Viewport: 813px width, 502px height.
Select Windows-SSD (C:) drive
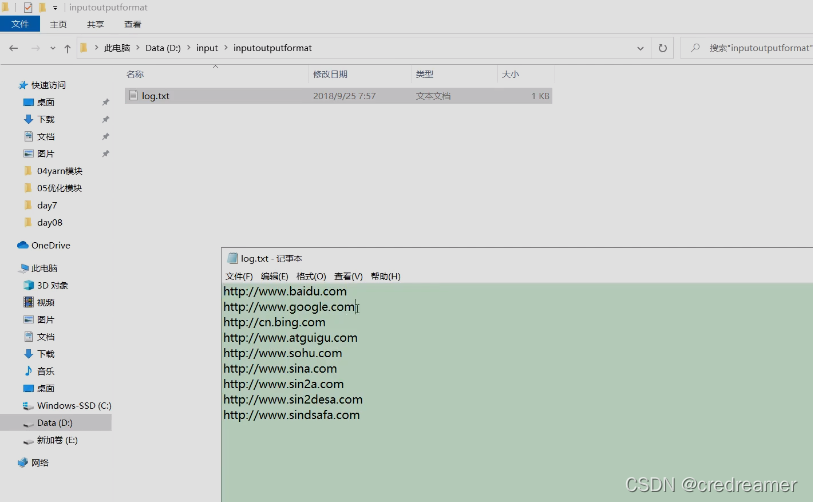pos(74,406)
